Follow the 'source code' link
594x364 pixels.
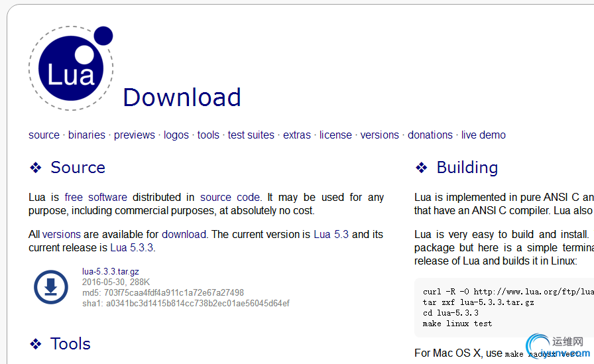(x=230, y=198)
